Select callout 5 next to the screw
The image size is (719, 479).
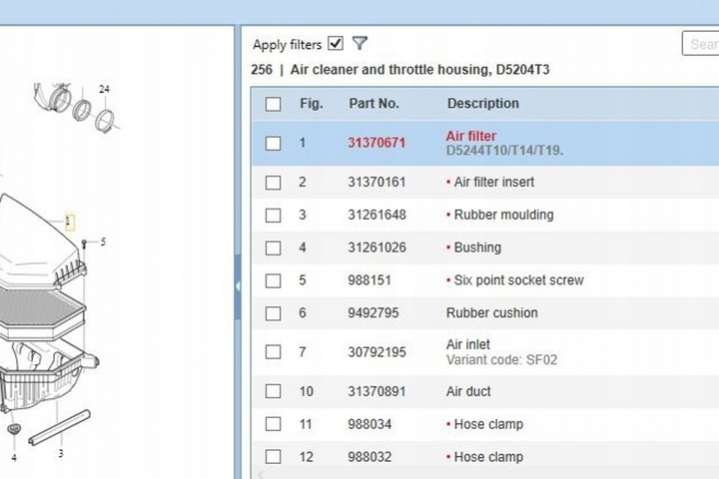tap(102, 242)
